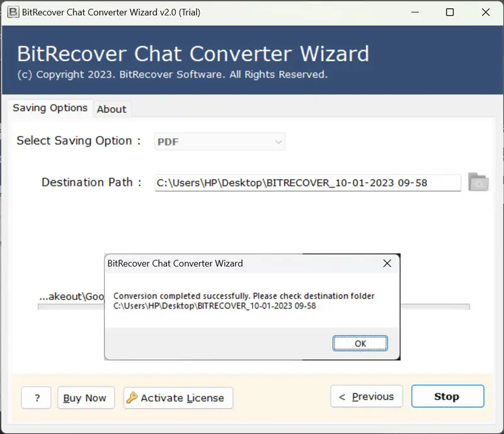Click the Buy Now button
Screen dimensions: 504x434
click(x=86, y=397)
